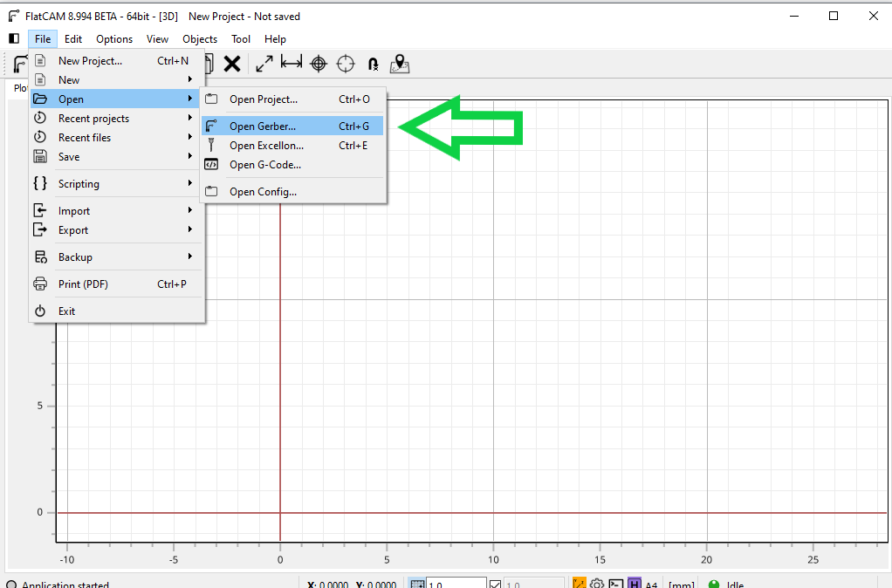The width and height of the screenshot is (892, 588).
Task: Select Open Config... menu item
Action: [293, 192]
